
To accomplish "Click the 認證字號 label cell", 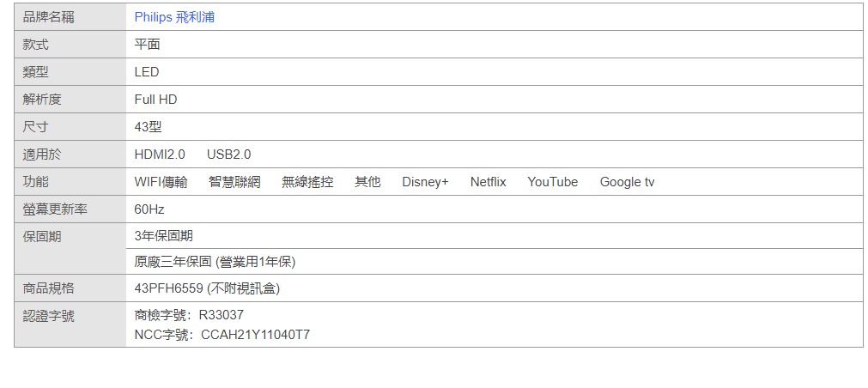I will pyautogui.click(x=70, y=324).
